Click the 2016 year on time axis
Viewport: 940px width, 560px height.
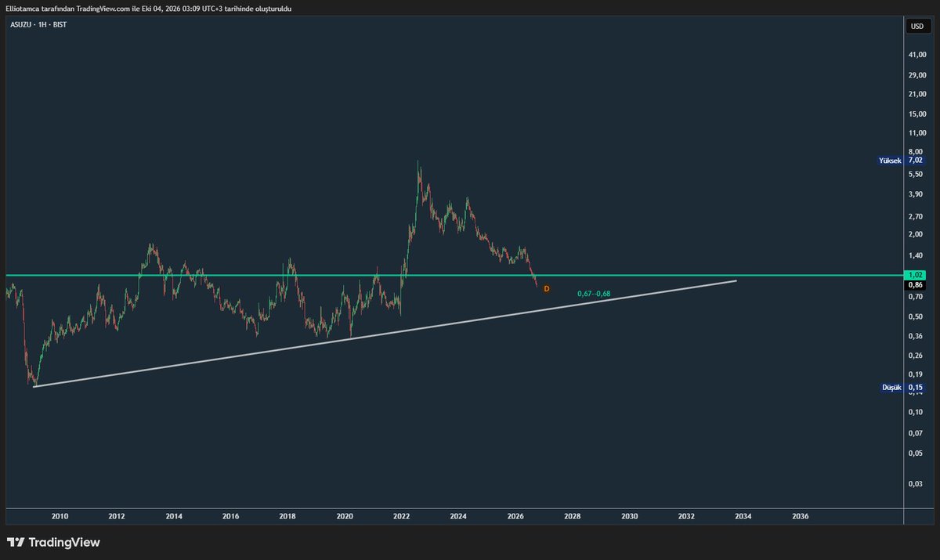pyautogui.click(x=230, y=516)
